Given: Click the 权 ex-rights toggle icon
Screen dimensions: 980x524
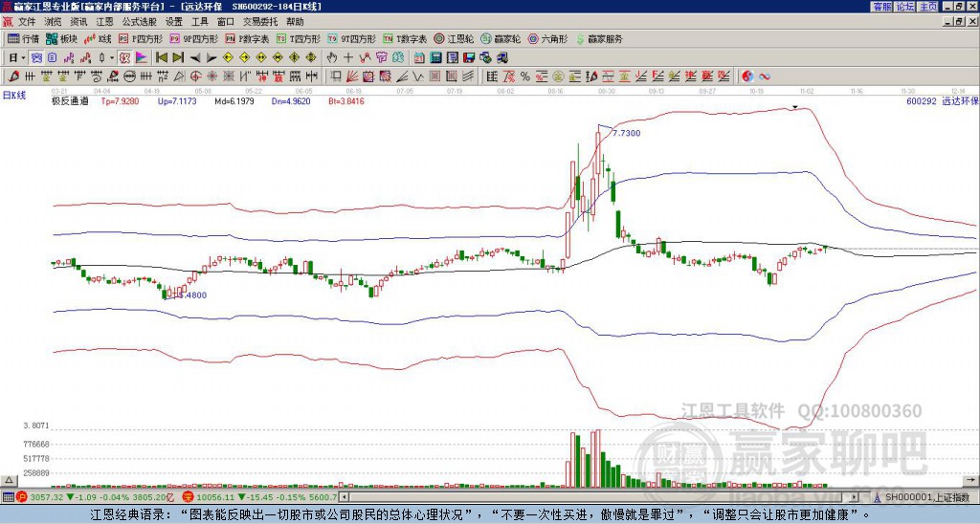Looking at the screenshot, I should point(125,58).
